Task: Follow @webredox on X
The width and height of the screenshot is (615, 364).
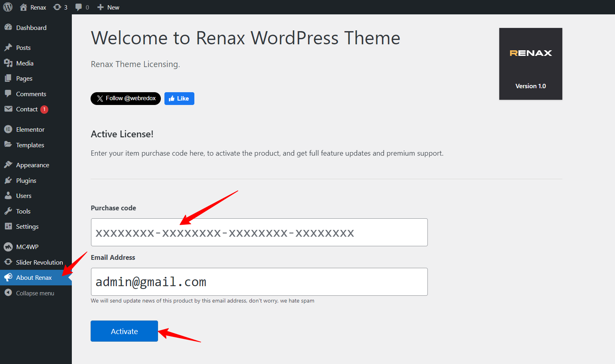Action: 126,99
